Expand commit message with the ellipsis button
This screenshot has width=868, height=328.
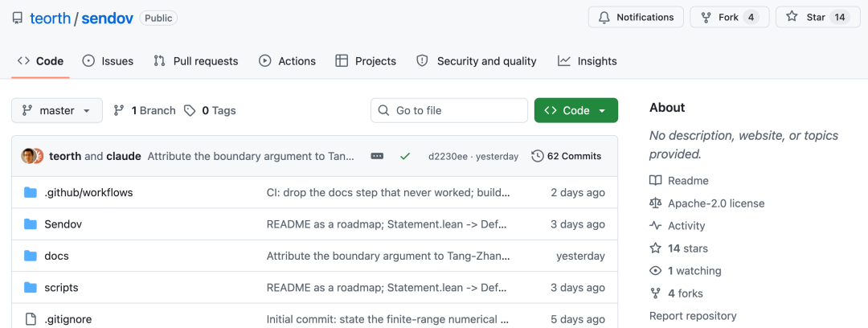tap(377, 156)
